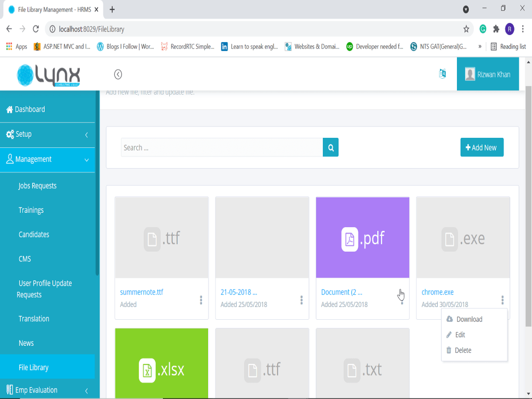Screen dimensions: 532x399
Task: Close the File Library Management tab
Action: click(96, 10)
